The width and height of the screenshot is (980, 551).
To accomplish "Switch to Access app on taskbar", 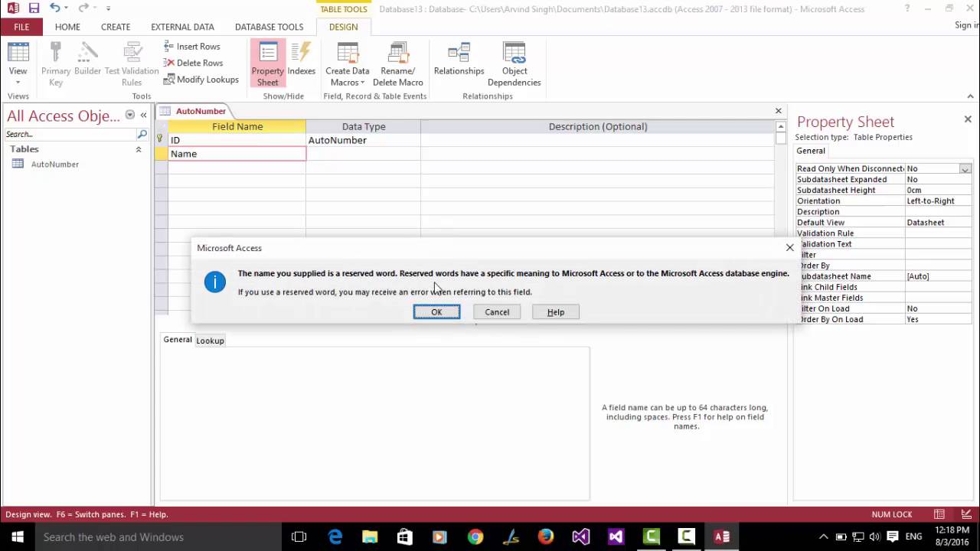I will 721,537.
